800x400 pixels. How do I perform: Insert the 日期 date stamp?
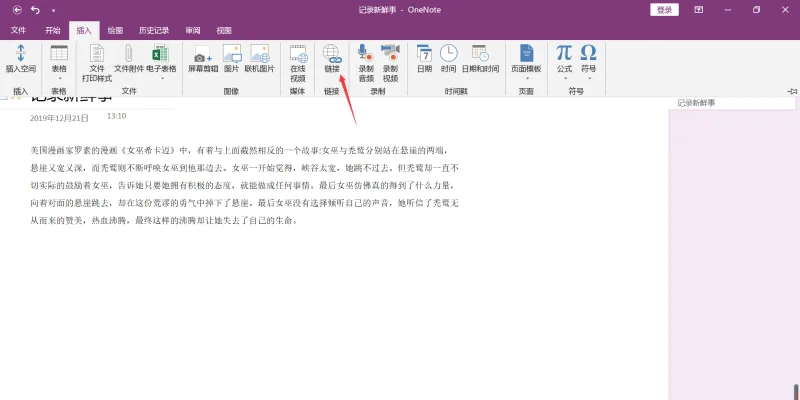(424, 59)
